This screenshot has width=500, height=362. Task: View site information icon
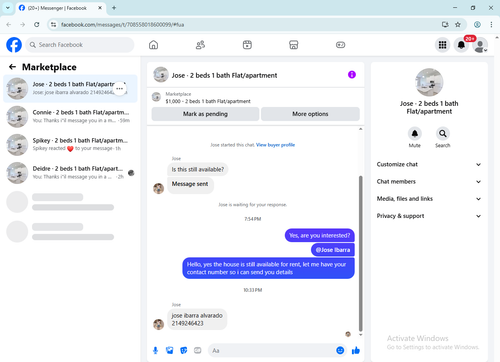click(x=53, y=25)
